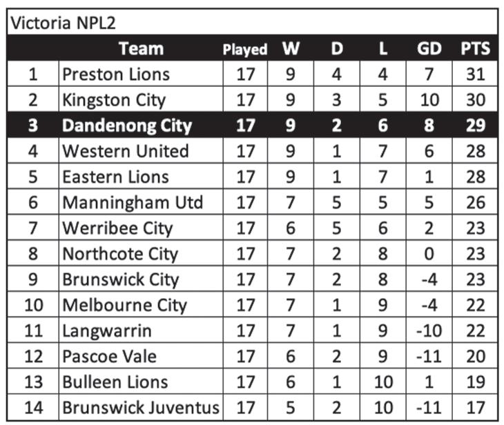504x425 pixels.
Task: Click the Victoria NPL2 table title
Action: (63, 23)
